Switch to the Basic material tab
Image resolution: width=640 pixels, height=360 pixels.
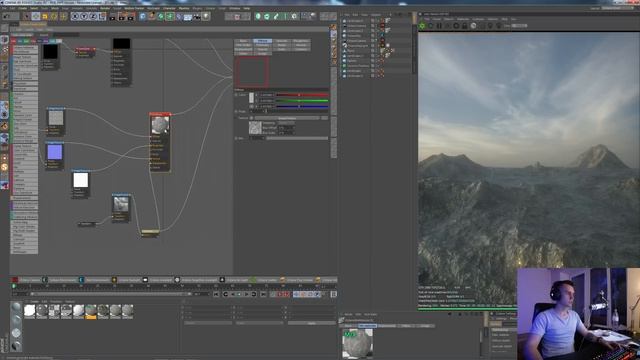[x=244, y=41]
